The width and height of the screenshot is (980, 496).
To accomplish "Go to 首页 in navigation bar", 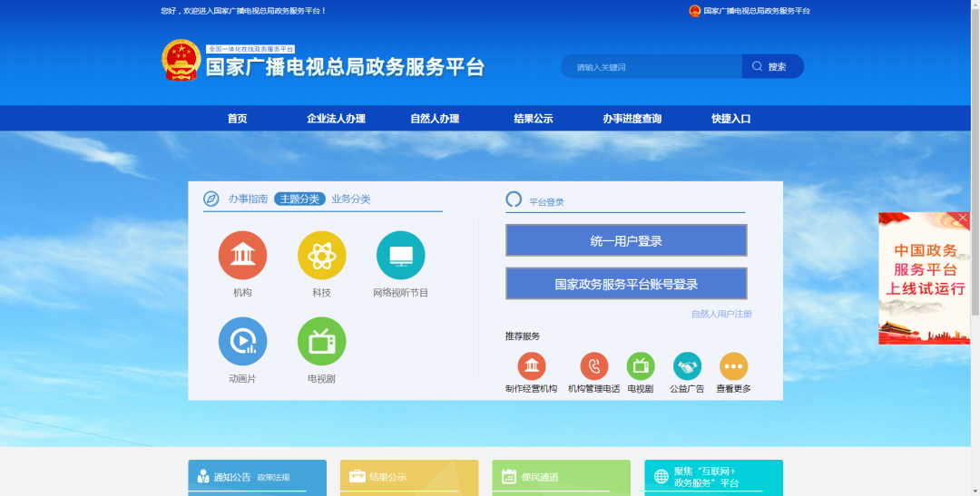I will point(238,119).
